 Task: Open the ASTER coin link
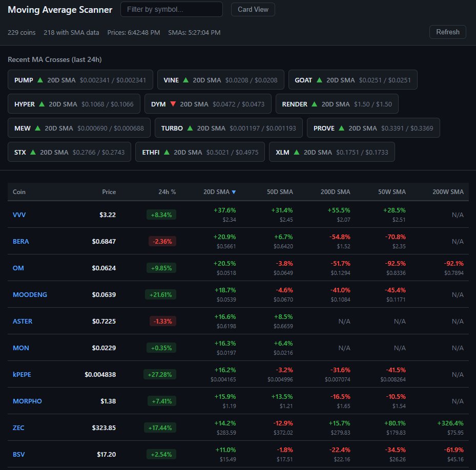point(23,322)
